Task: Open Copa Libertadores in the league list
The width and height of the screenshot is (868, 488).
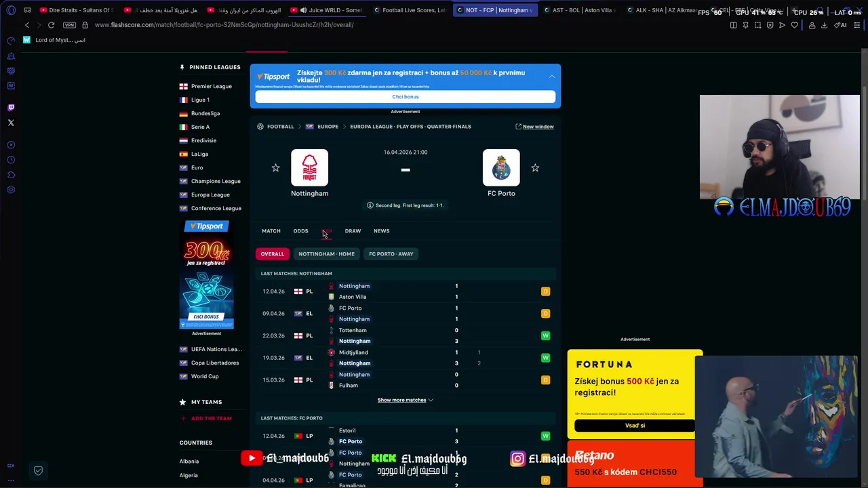Action: pyautogui.click(x=215, y=363)
